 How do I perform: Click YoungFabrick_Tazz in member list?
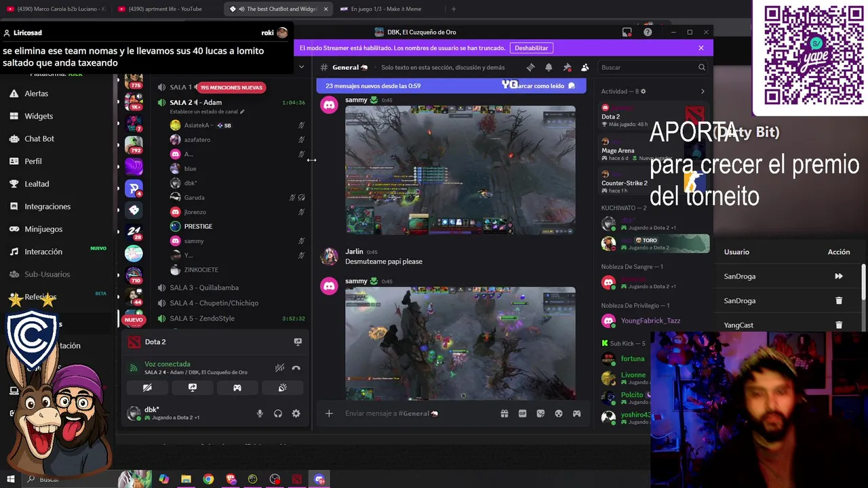(650, 321)
